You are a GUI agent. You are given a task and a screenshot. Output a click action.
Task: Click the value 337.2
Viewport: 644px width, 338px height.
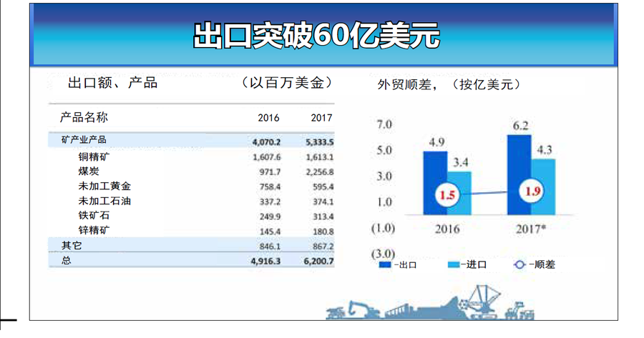[x=270, y=202]
